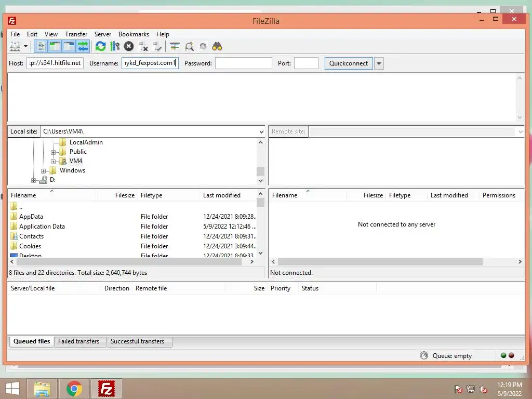
Task: Click the remote file list horizontal scrollbar
Action: (x=380, y=262)
